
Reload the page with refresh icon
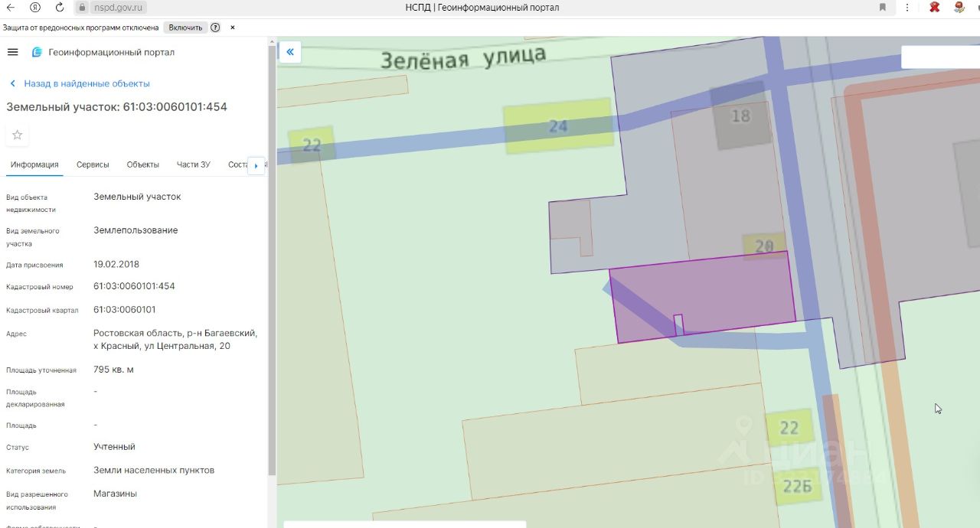click(x=60, y=7)
